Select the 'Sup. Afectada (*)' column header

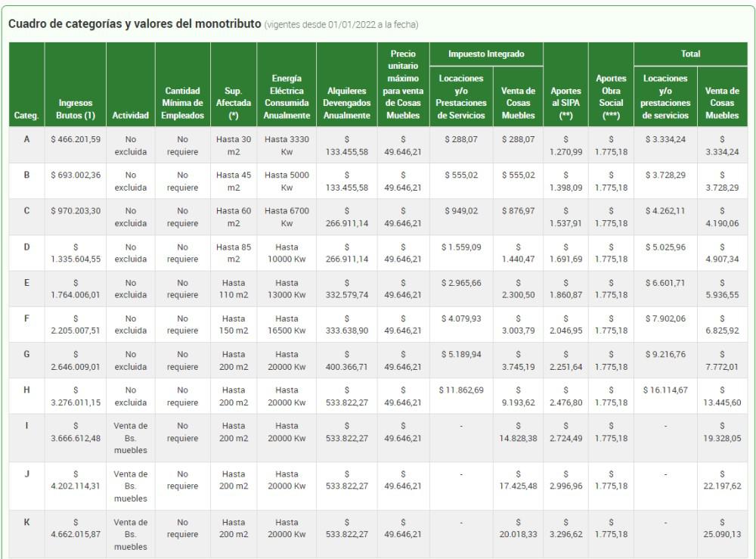click(234, 103)
